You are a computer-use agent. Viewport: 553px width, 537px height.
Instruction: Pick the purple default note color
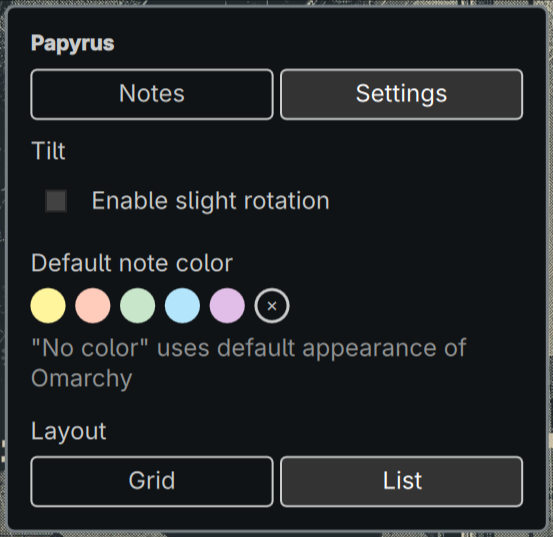pos(227,306)
